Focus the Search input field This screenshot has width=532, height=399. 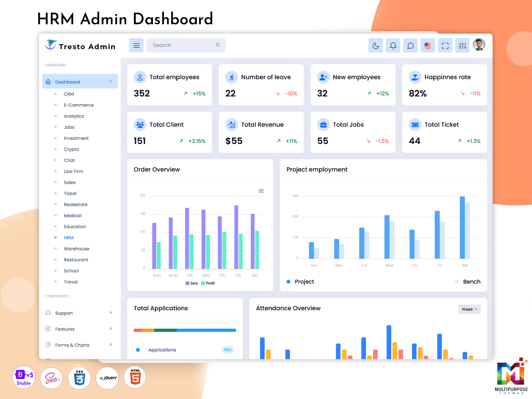click(x=186, y=45)
